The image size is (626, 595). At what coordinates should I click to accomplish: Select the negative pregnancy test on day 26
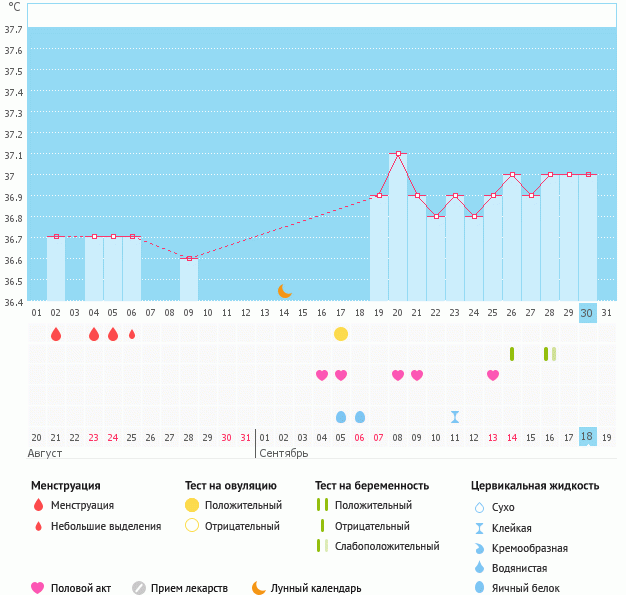click(512, 354)
